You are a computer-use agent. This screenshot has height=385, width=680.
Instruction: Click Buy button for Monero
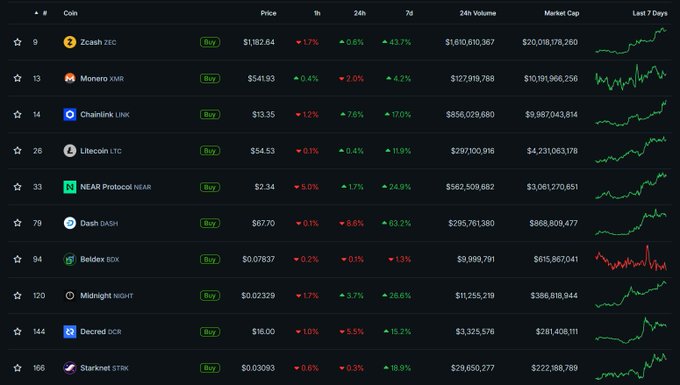pos(210,78)
